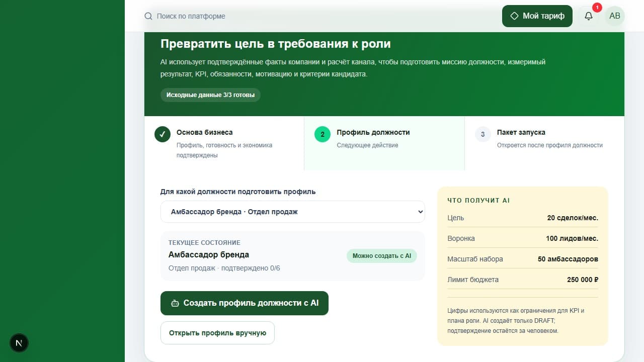644x362 pixels.
Task: Click the '20 сделок/мес.' value
Action: [x=573, y=218]
